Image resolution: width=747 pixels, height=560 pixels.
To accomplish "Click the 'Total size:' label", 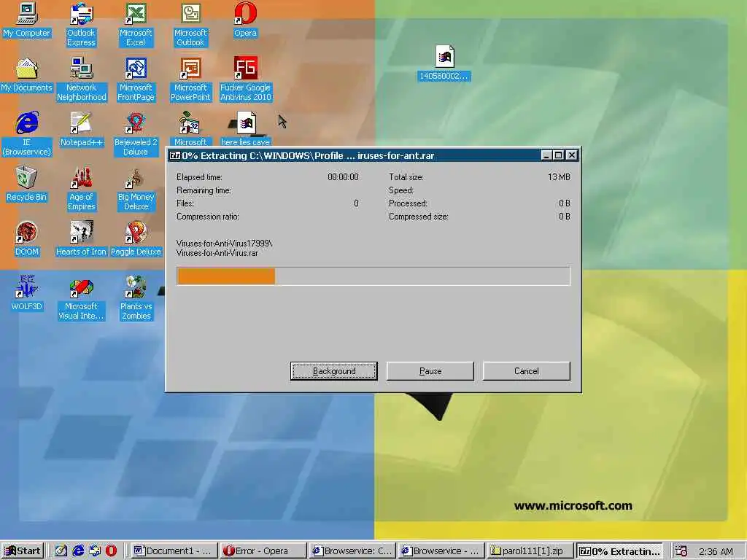I will 406,176.
